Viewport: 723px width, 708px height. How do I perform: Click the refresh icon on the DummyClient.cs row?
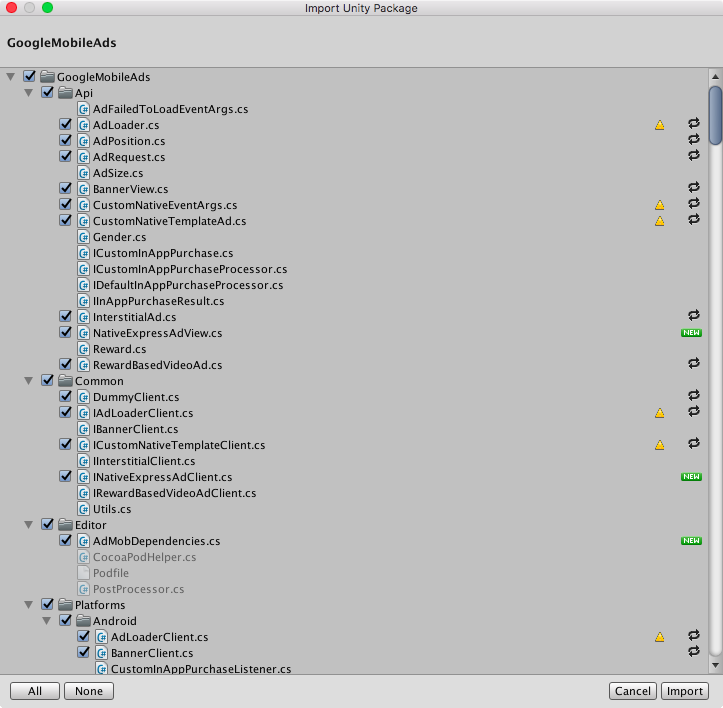pyautogui.click(x=693, y=395)
